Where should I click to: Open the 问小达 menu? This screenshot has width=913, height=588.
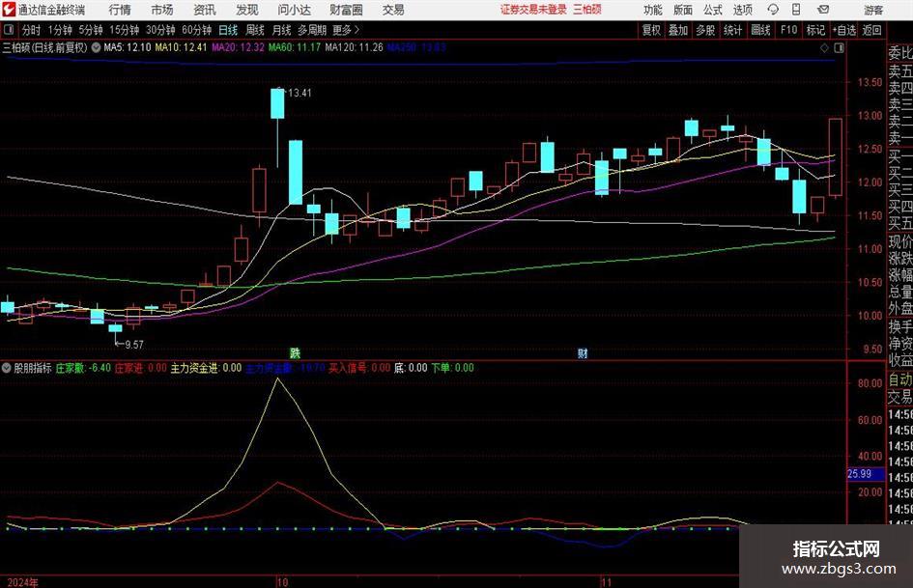tap(294, 10)
